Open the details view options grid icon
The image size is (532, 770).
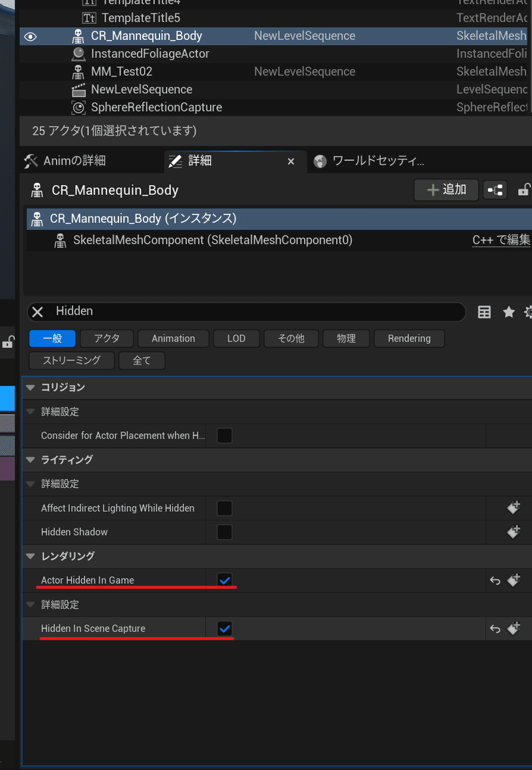point(484,311)
